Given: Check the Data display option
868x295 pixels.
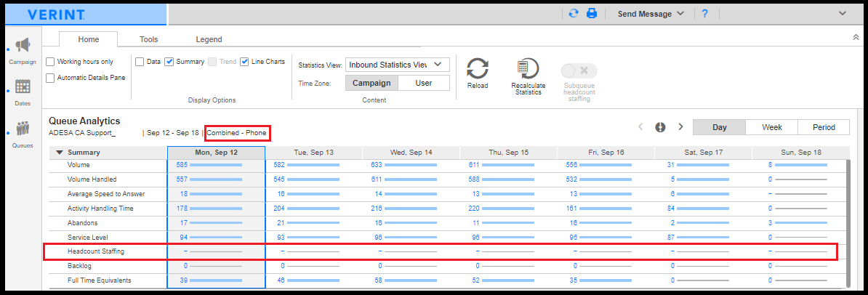Looking at the screenshot, I should click(140, 62).
